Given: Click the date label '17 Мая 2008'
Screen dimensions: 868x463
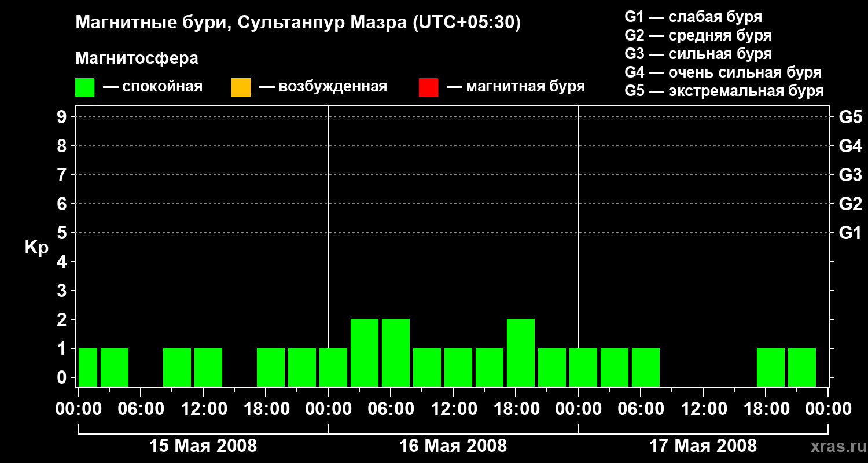Looking at the screenshot, I should [703, 446].
